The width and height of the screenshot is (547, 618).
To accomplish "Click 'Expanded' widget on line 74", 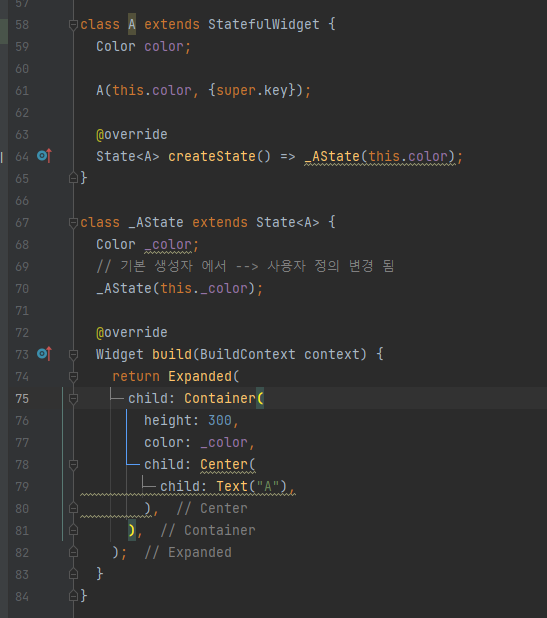I will click(x=200, y=376).
